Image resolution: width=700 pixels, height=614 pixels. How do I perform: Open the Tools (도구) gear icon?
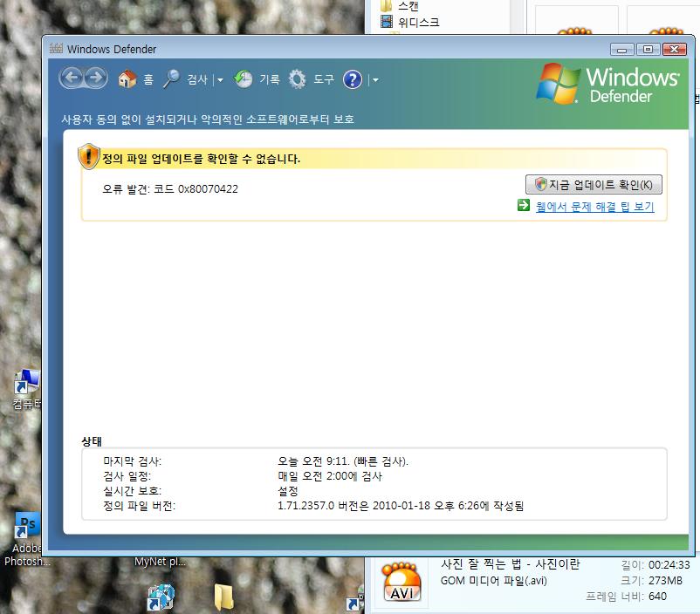pyautogui.click(x=298, y=79)
